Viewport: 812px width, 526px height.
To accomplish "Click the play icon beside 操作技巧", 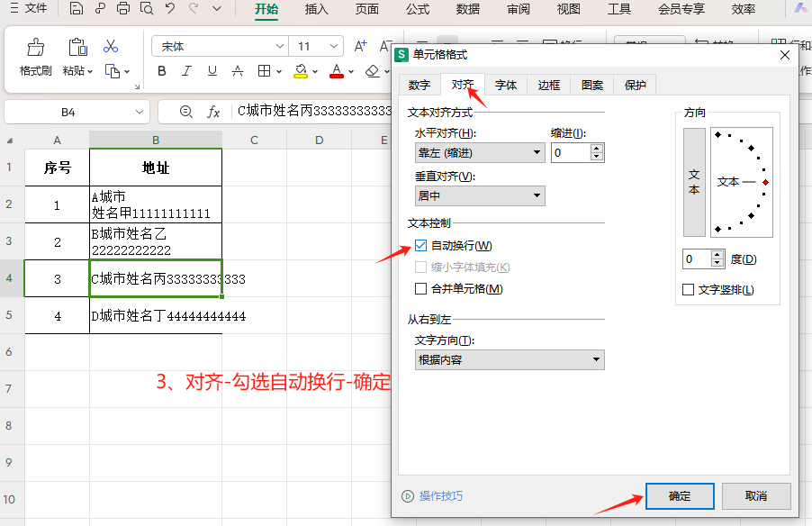I will coord(408,496).
